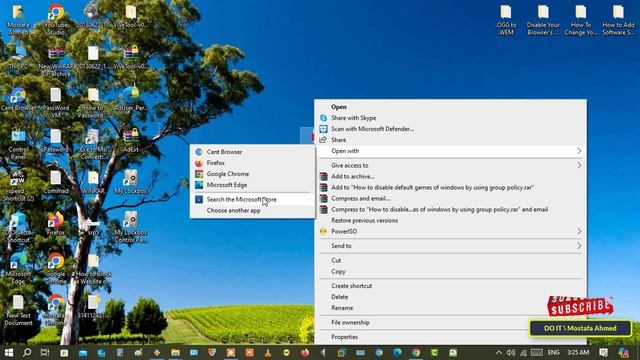Click the Microsoft Defender shield icon
640x360 pixels.
[323, 129]
